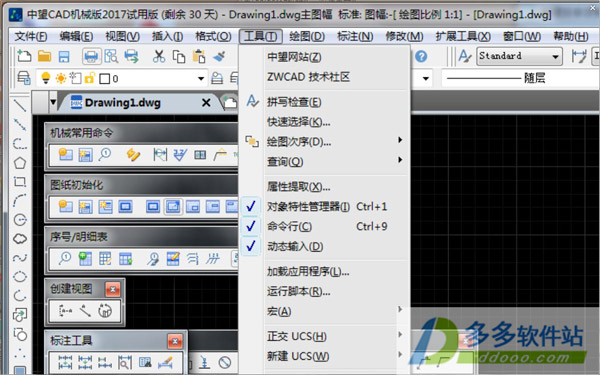Close the 创建视图 floating toolbar
The width and height of the screenshot is (600, 375).
pyautogui.click(x=112, y=289)
